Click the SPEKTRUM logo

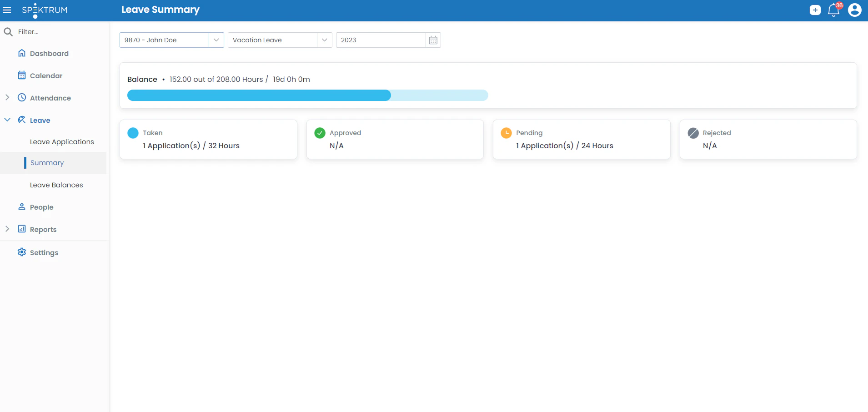[44, 10]
